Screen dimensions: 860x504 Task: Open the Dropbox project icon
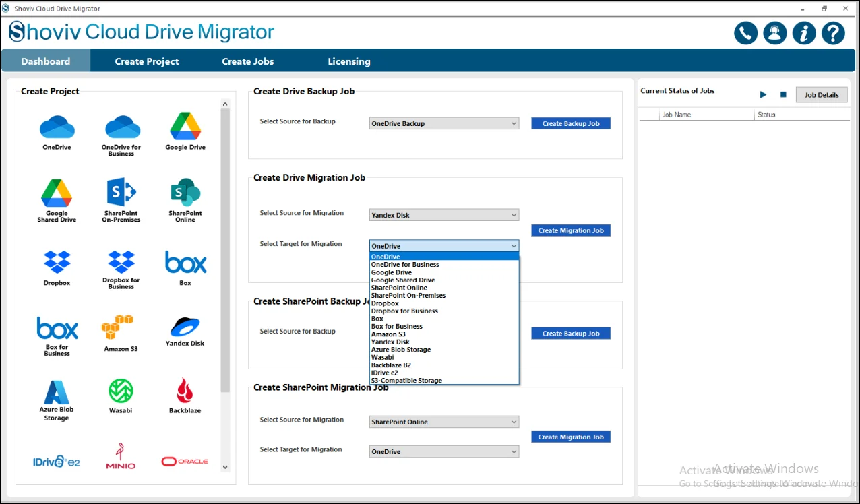[x=57, y=268]
